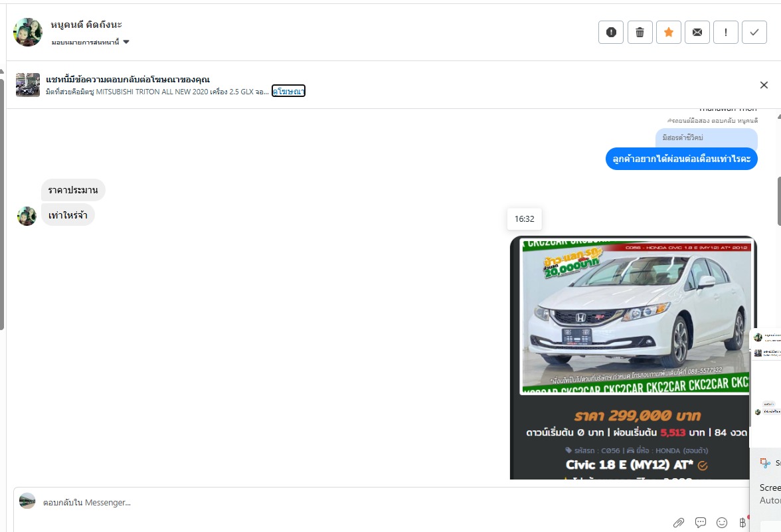781x532 pixels.
Task: Open contact profile picture in header
Action: click(x=27, y=33)
